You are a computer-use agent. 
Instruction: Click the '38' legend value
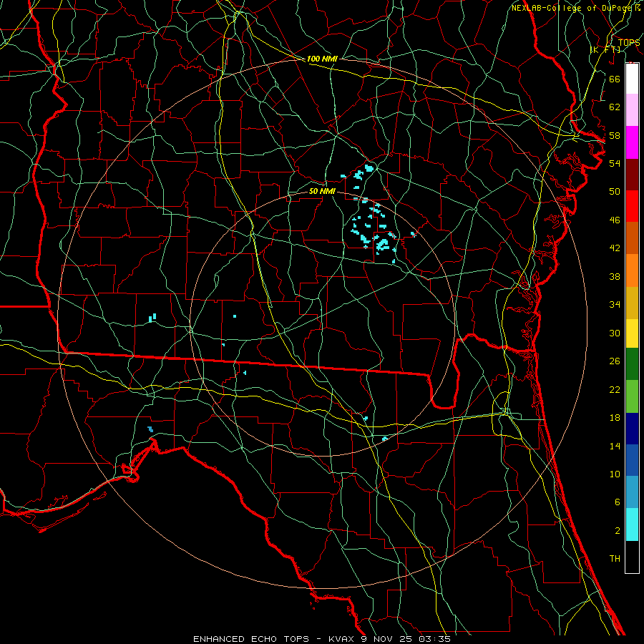pyautogui.click(x=615, y=276)
